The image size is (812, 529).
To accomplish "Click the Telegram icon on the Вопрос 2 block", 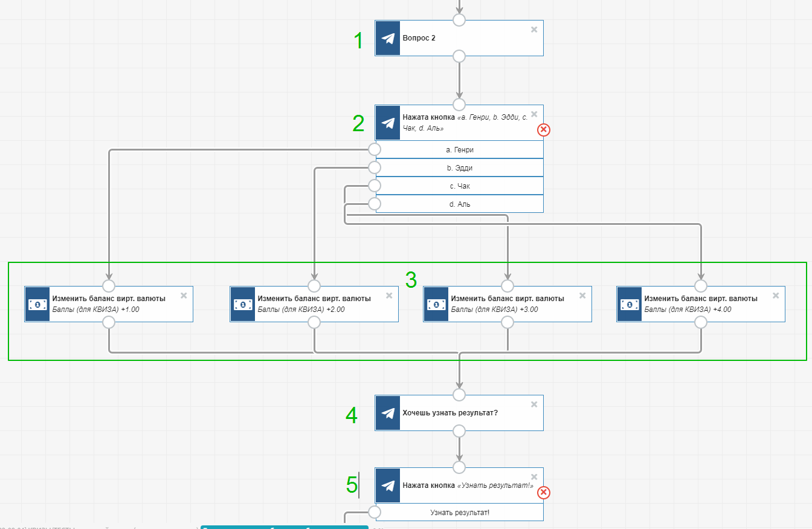I will click(388, 38).
